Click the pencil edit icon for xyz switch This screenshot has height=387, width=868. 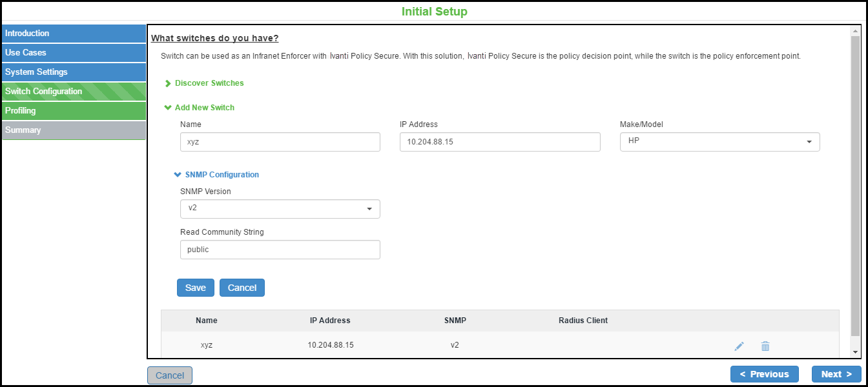pyautogui.click(x=739, y=346)
